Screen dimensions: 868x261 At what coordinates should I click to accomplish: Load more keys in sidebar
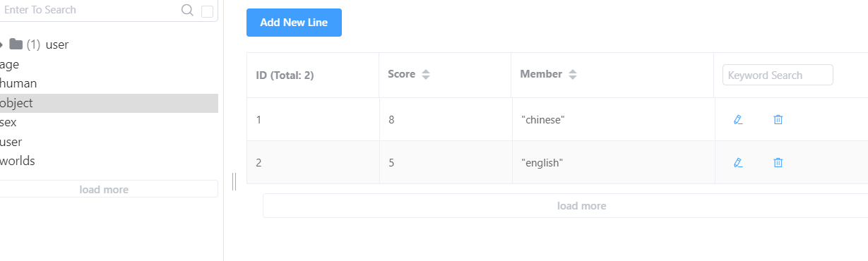[105, 189]
